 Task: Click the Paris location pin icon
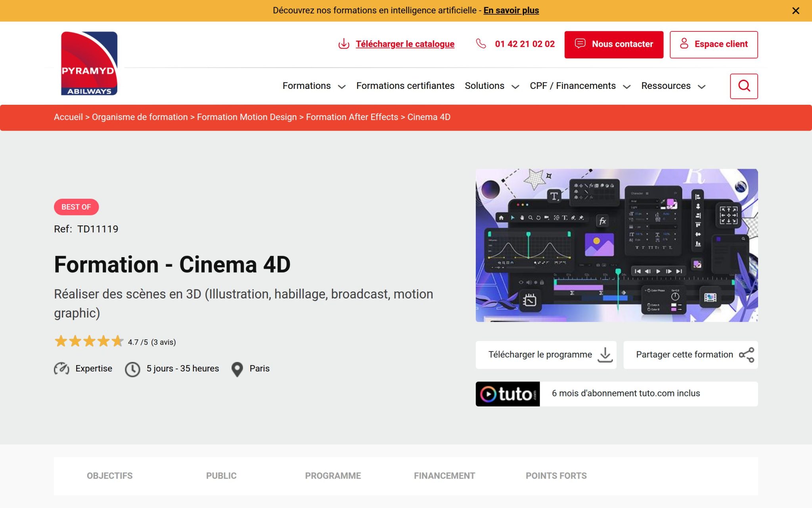point(237,369)
